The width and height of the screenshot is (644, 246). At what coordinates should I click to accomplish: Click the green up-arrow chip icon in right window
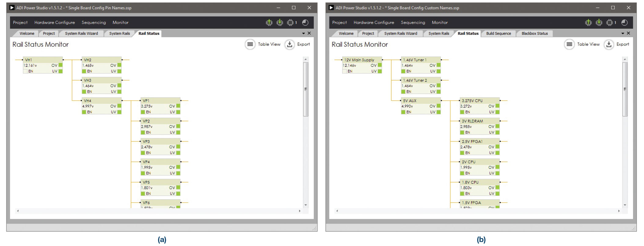pos(588,23)
